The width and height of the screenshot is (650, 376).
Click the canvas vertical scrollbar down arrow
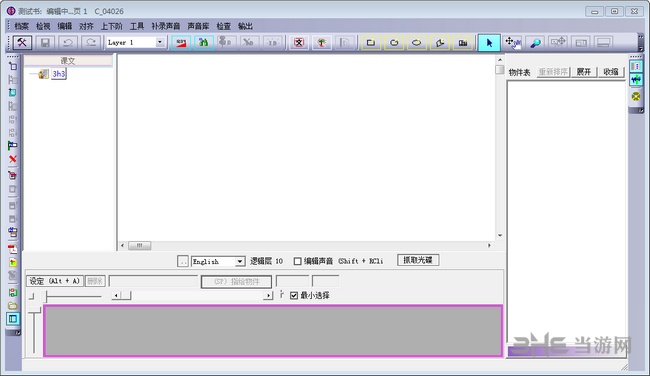coord(500,235)
